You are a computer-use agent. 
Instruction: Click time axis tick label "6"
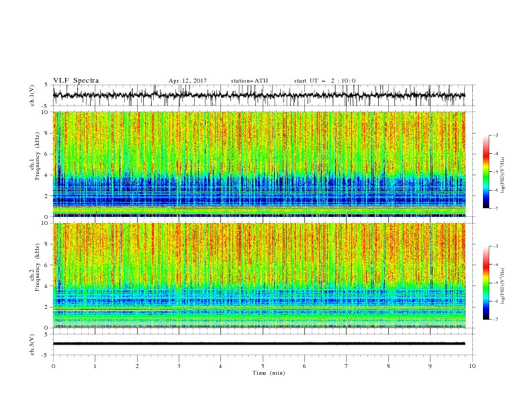click(x=304, y=366)
